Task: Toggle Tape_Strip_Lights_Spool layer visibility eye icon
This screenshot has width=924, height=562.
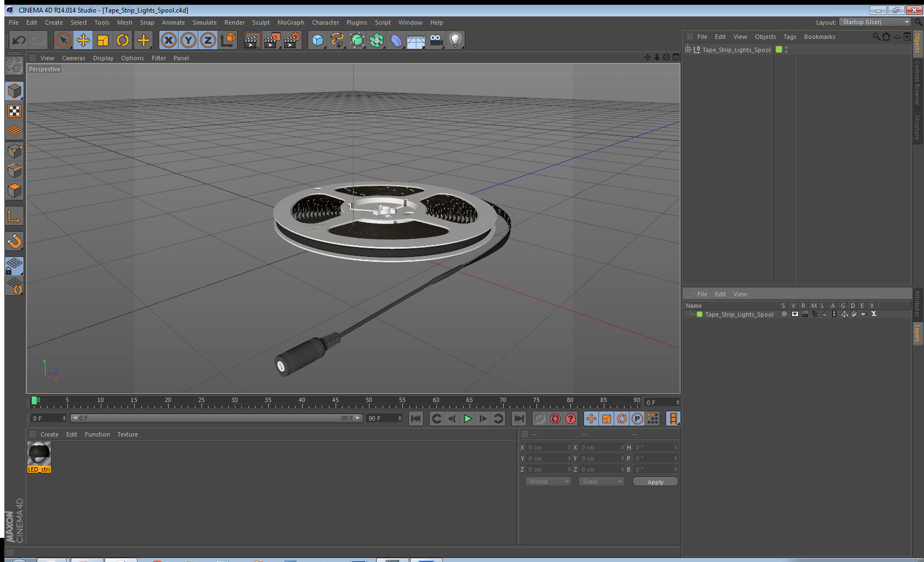Action: [794, 314]
